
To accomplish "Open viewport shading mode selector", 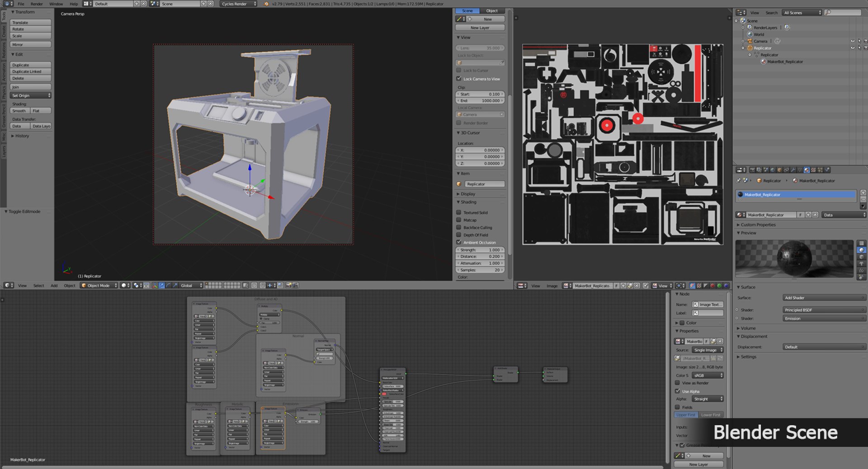I will point(125,286).
